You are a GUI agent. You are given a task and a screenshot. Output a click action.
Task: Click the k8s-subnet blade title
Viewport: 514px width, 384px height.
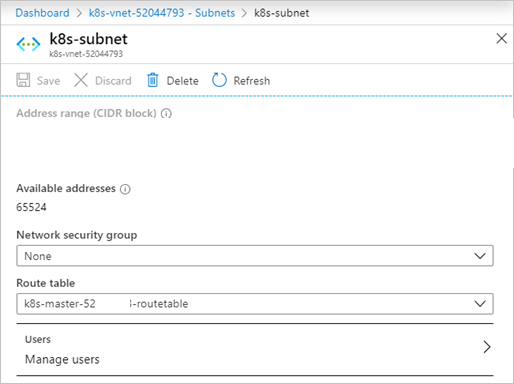tap(88, 39)
